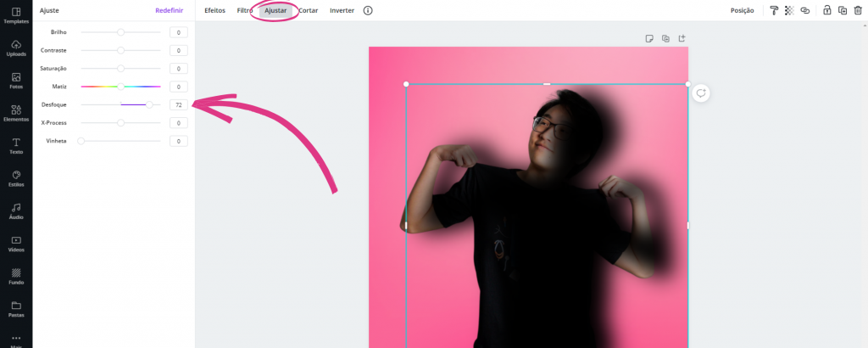Image resolution: width=868 pixels, height=348 pixels.
Task: Select the copy style paint roller icon
Action: pos(774,10)
